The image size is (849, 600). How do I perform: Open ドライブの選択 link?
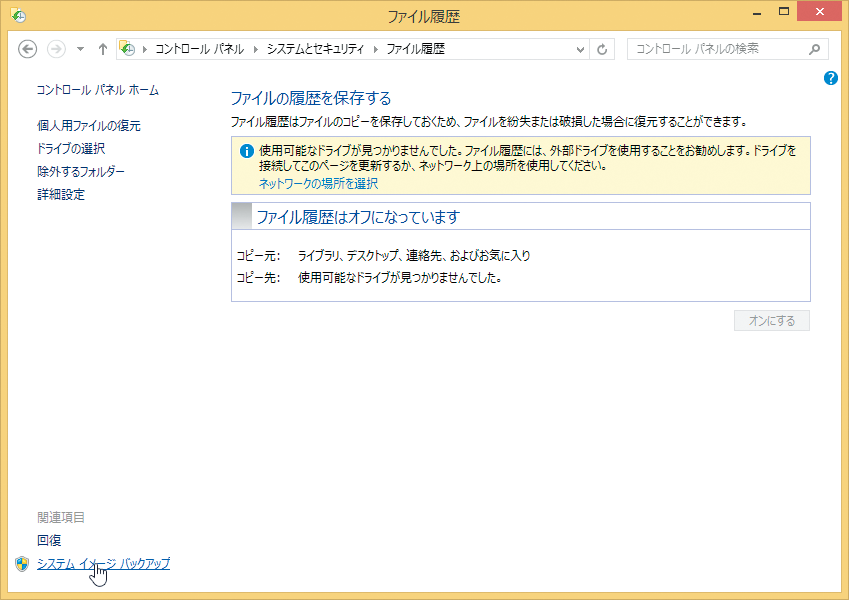click(71, 148)
